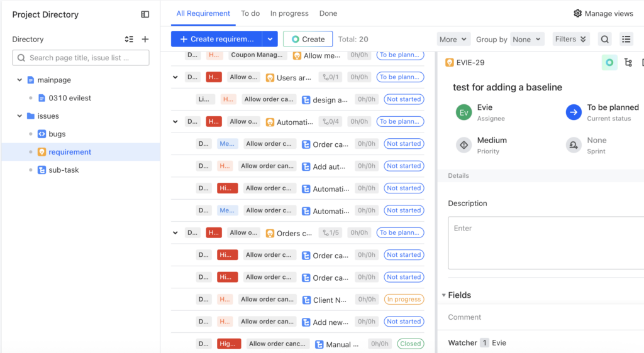644x353 pixels.
Task: Click the green circle icon beside EVIE-29
Action: coord(609,62)
